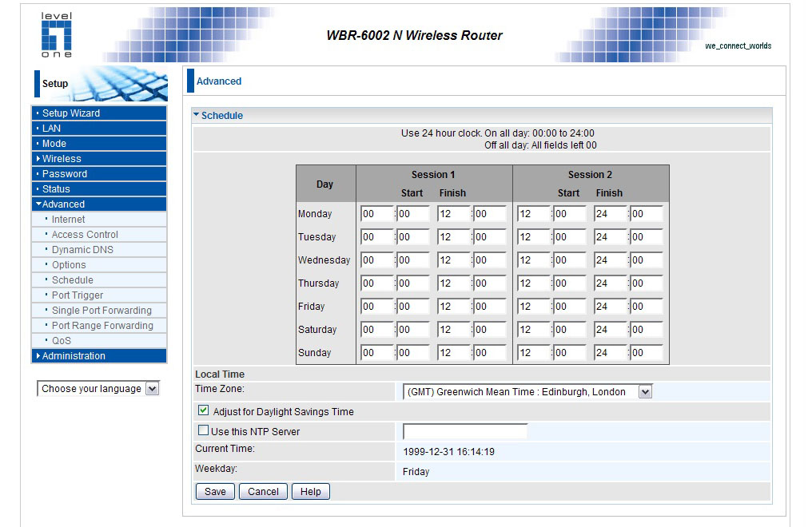Image resolution: width=812 pixels, height=527 pixels.
Task: Open Port Trigger settings
Action: click(x=99, y=295)
